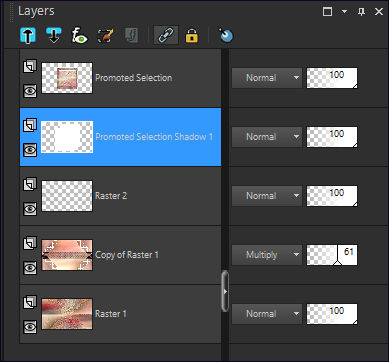Viewport: 389px width, 362px height.
Task: Select the Promoted Selection Shadow 1 layer
Action: click(120, 137)
